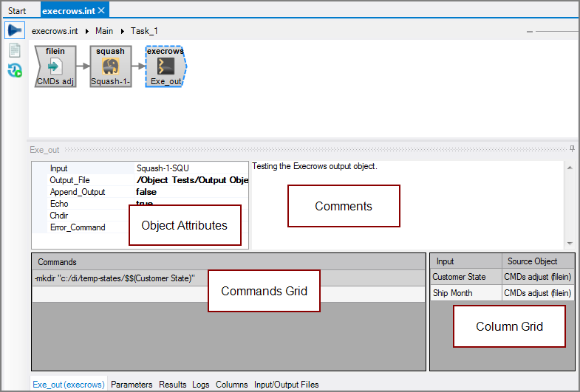Select the execrows Exe_out node
The height and width of the screenshot is (392, 580).
165,66
